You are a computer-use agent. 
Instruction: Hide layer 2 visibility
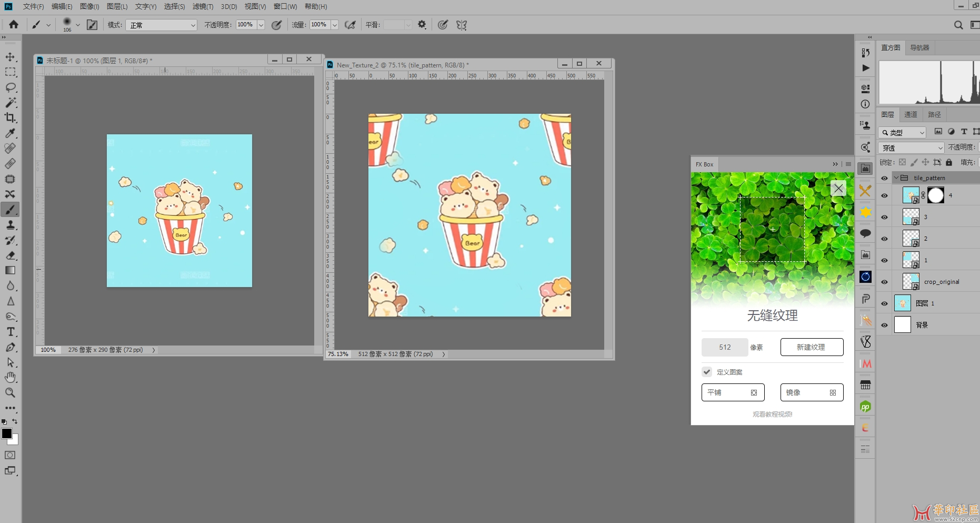[884, 239]
